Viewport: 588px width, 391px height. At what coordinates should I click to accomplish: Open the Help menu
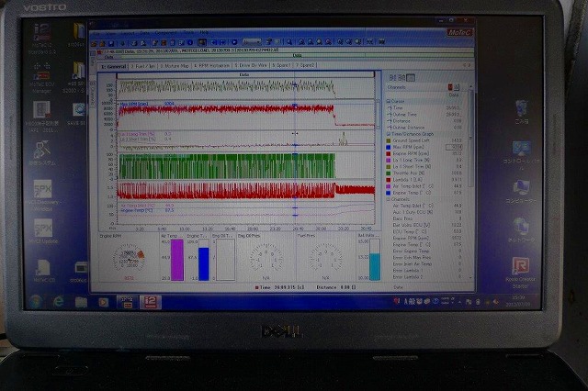204,33
